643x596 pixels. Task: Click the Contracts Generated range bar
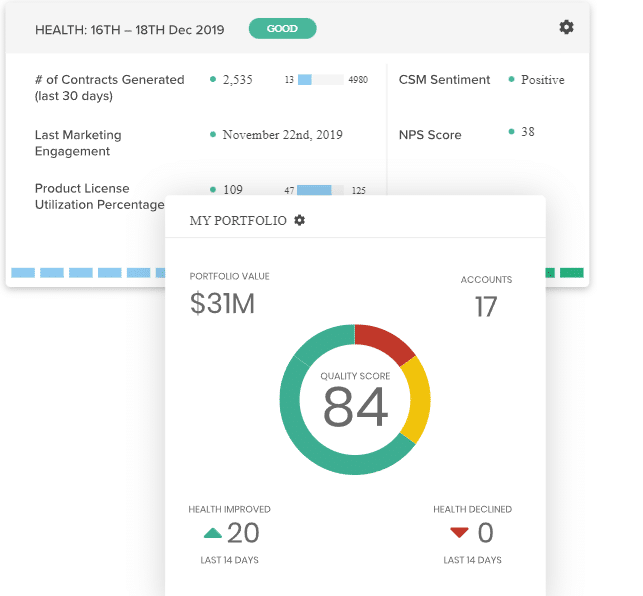[x=321, y=80]
